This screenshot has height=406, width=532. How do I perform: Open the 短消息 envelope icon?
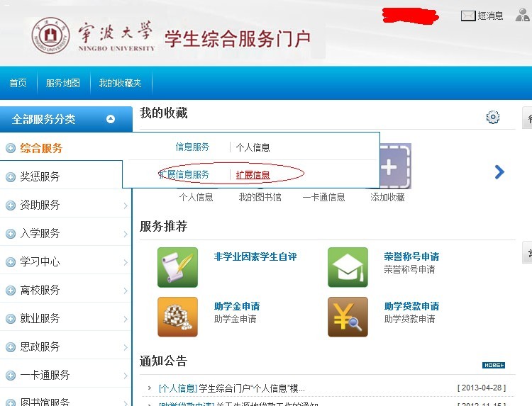click(x=468, y=16)
